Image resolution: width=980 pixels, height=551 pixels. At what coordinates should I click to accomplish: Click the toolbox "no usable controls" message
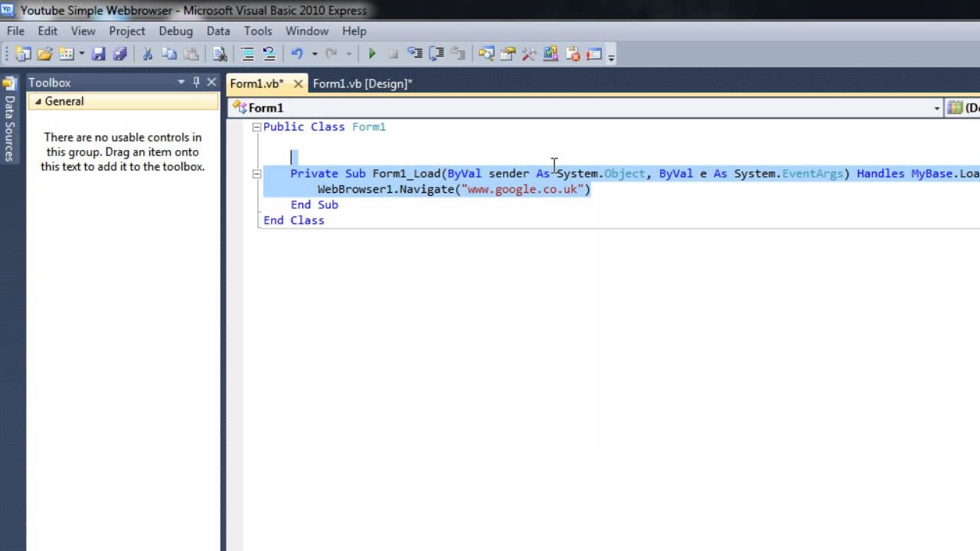click(122, 152)
